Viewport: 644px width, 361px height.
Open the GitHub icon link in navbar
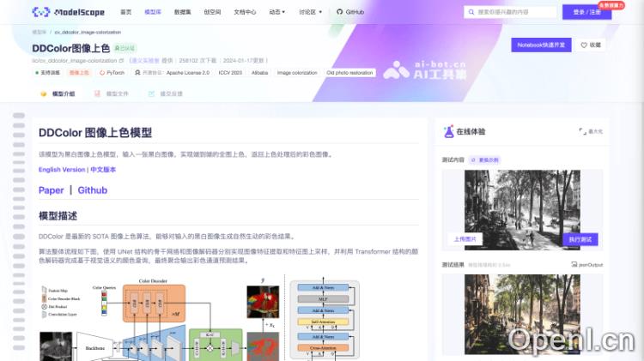[x=340, y=12]
